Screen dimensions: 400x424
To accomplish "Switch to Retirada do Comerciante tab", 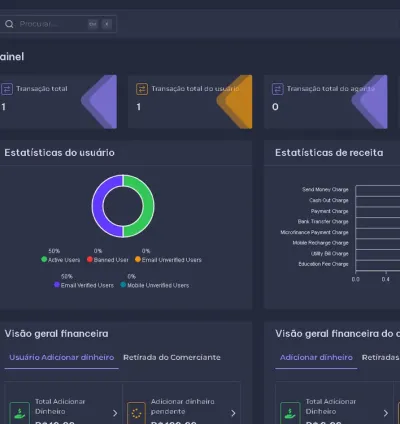I will 172,357.
